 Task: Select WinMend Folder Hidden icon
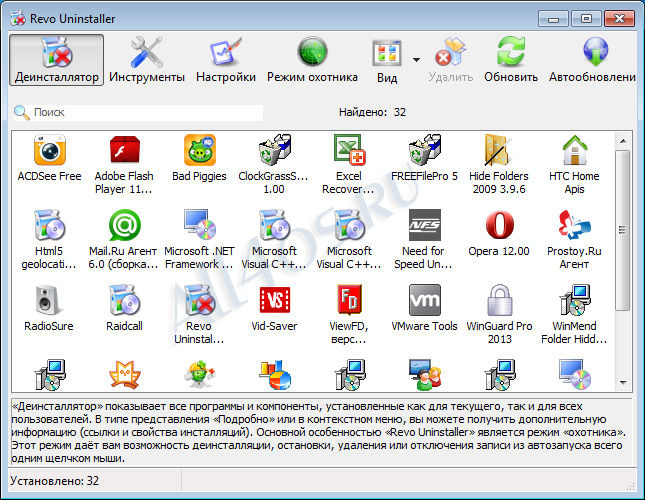574,300
